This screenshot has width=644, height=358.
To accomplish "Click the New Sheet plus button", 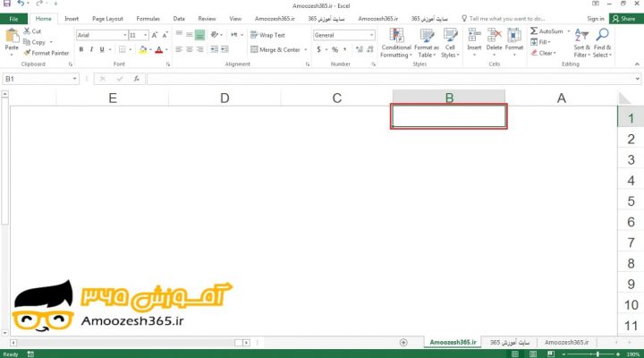I will (403, 343).
